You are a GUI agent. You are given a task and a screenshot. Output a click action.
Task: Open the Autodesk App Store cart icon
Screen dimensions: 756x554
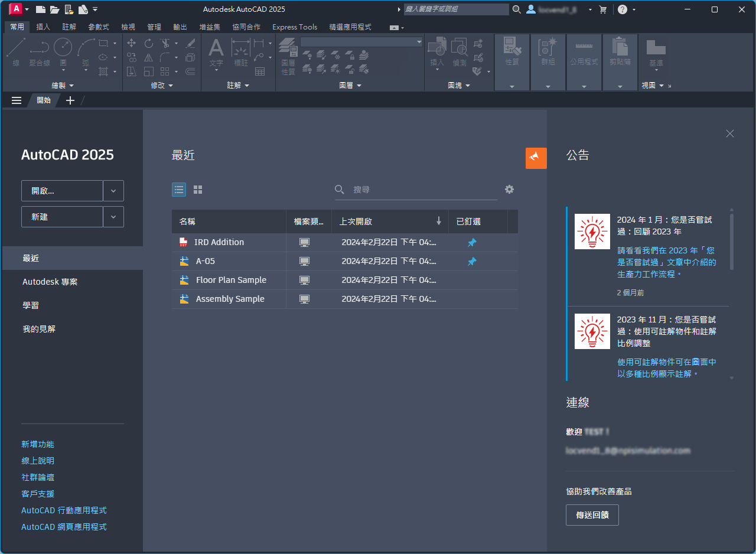pos(603,9)
